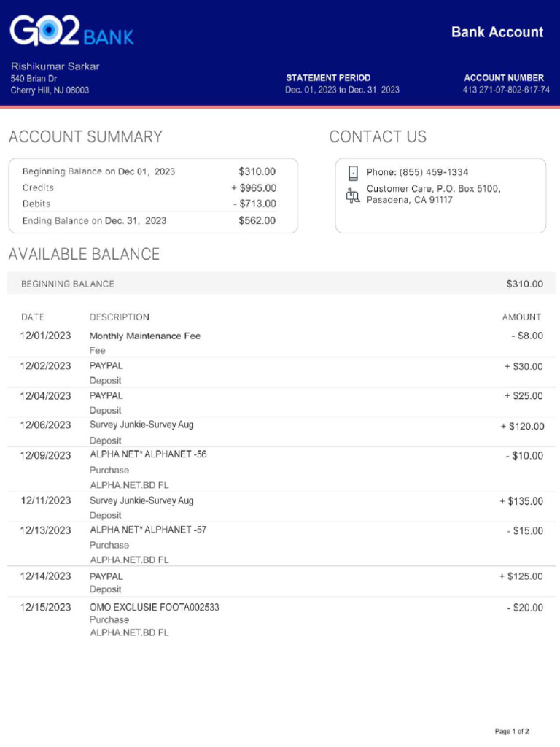The width and height of the screenshot is (560, 747).
Task: Click the Contact Us heading
Action: click(378, 137)
